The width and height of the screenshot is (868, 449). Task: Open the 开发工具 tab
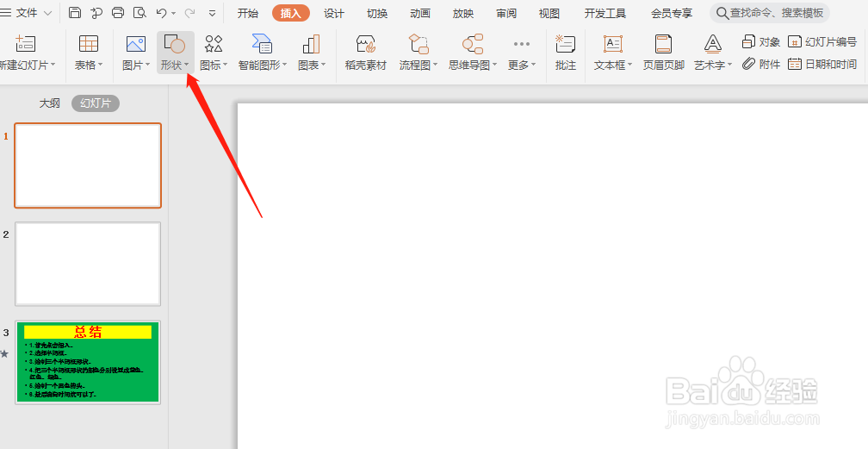pos(605,13)
